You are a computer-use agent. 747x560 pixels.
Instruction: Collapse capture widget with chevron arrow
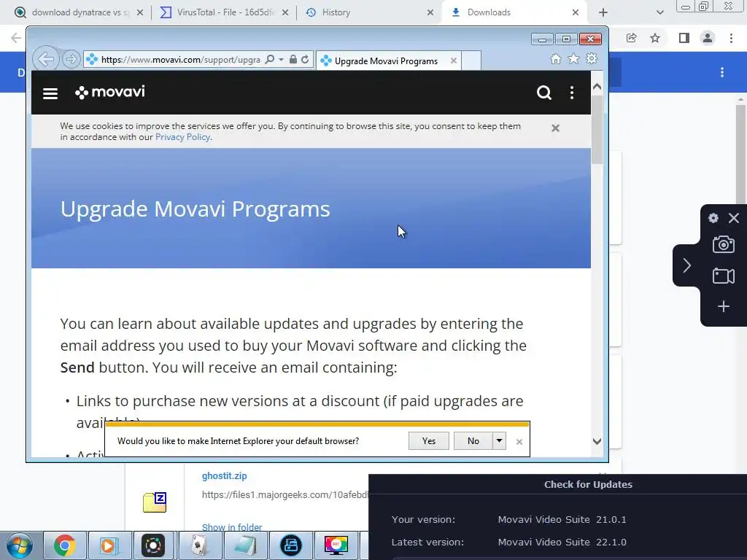point(686,265)
